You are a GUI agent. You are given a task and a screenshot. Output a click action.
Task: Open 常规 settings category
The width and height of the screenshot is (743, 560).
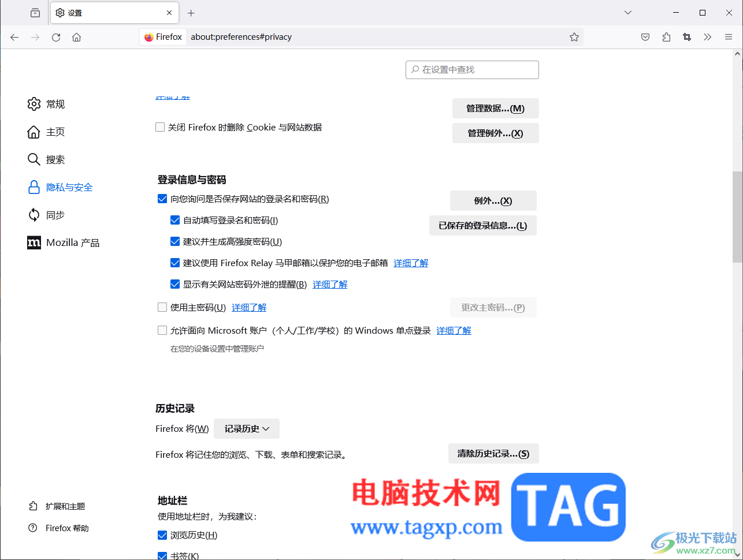point(46,104)
